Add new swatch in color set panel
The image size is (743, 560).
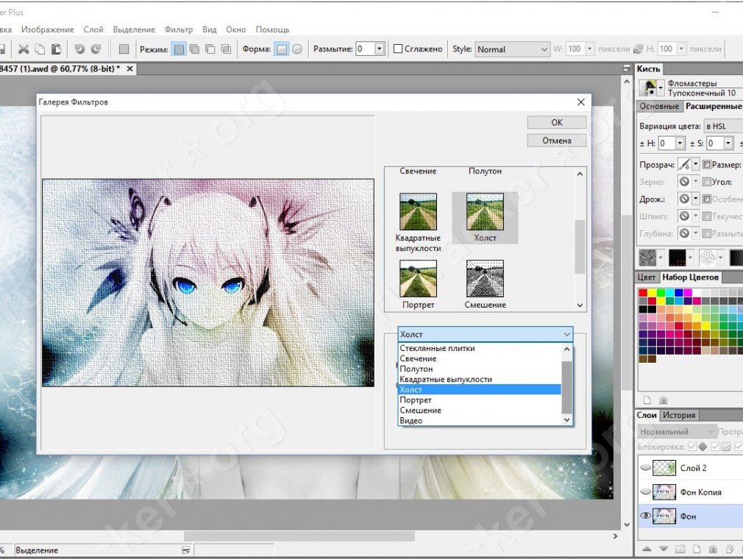(647, 400)
